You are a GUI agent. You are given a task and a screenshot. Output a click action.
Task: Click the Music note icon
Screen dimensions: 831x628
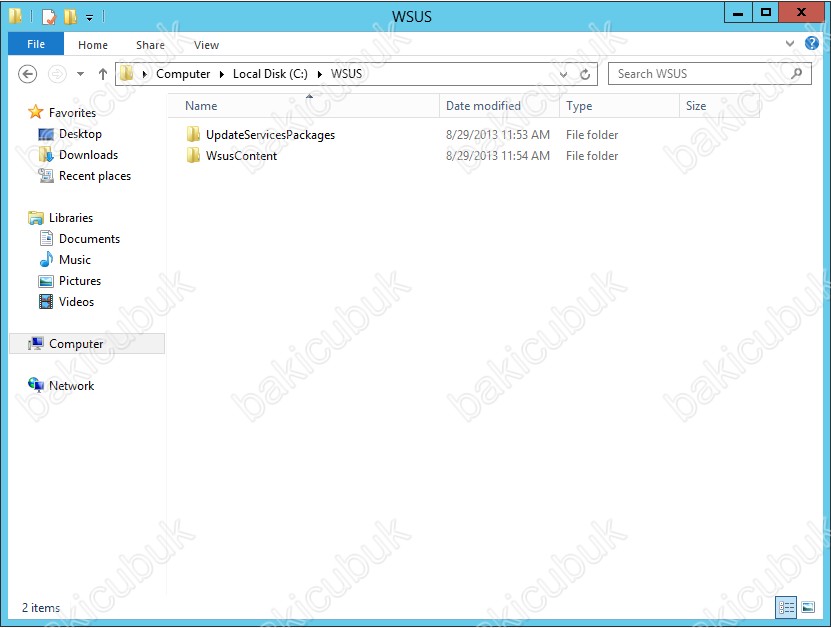click(46, 259)
